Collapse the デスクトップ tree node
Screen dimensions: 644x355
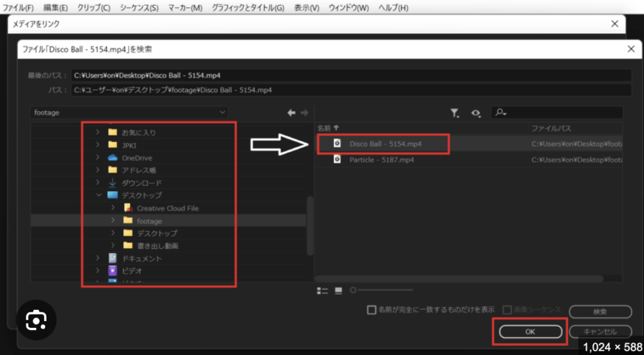coord(97,195)
